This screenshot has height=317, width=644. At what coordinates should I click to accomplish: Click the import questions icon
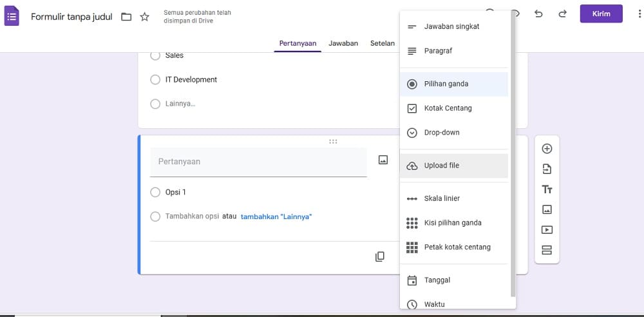[x=547, y=169]
